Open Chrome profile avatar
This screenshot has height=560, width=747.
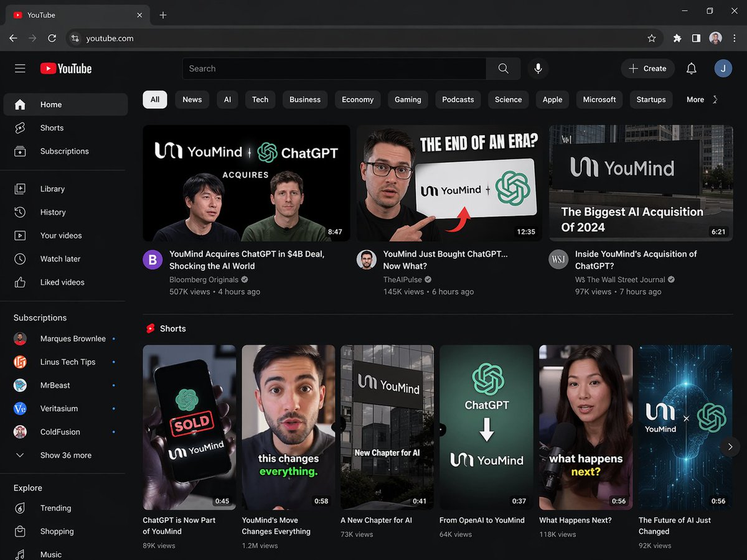point(715,38)
